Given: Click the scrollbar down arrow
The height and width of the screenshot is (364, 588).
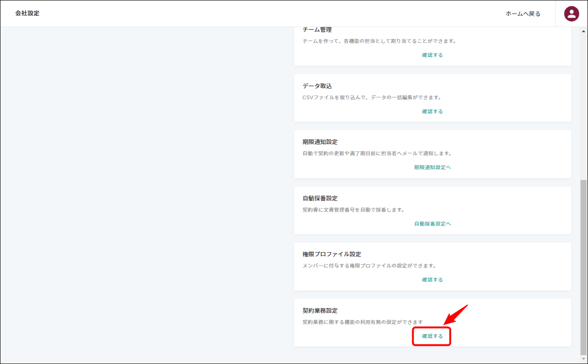Looking at the screenshot, I should 583,358.
